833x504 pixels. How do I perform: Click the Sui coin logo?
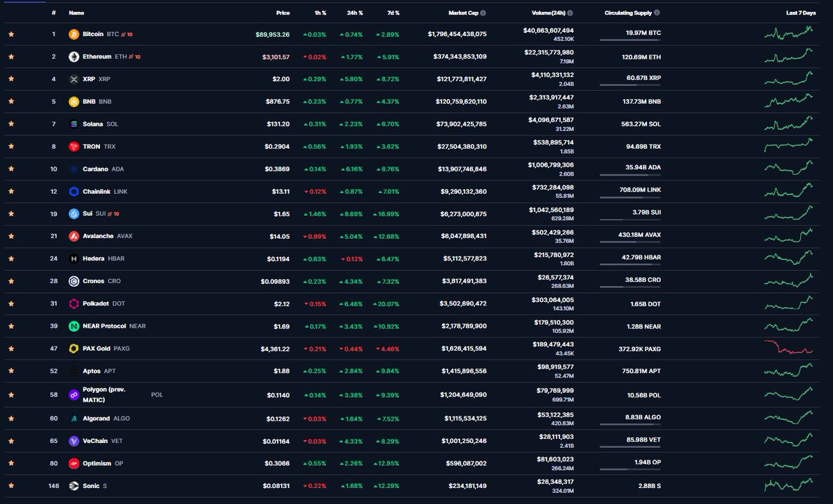coord(74,214)
